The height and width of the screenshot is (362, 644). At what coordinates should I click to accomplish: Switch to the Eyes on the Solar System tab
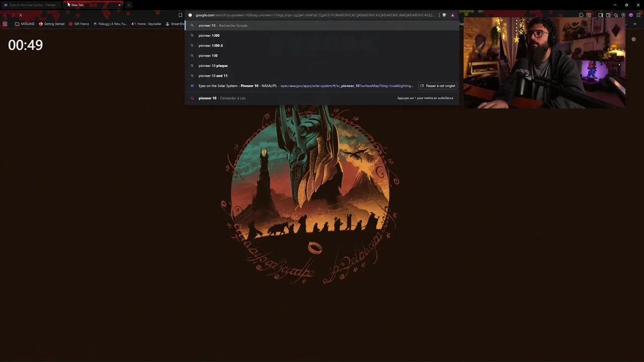click(31, 5)
